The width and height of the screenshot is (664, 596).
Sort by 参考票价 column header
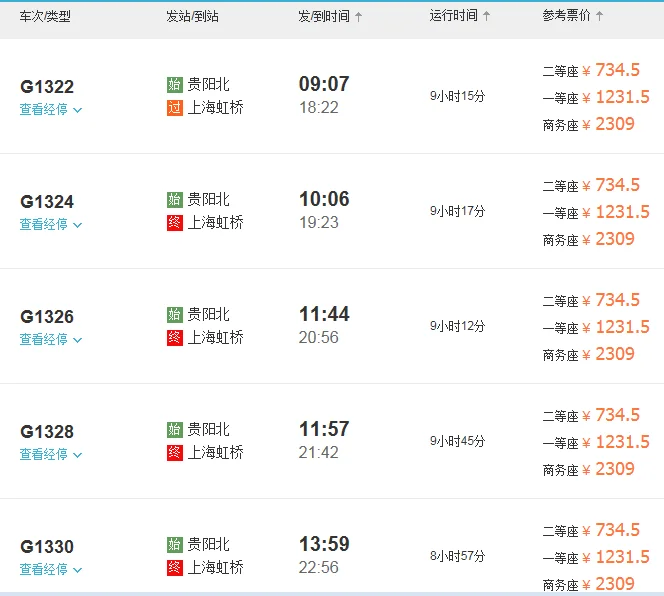pyautogui.click(x=573, y=16)
